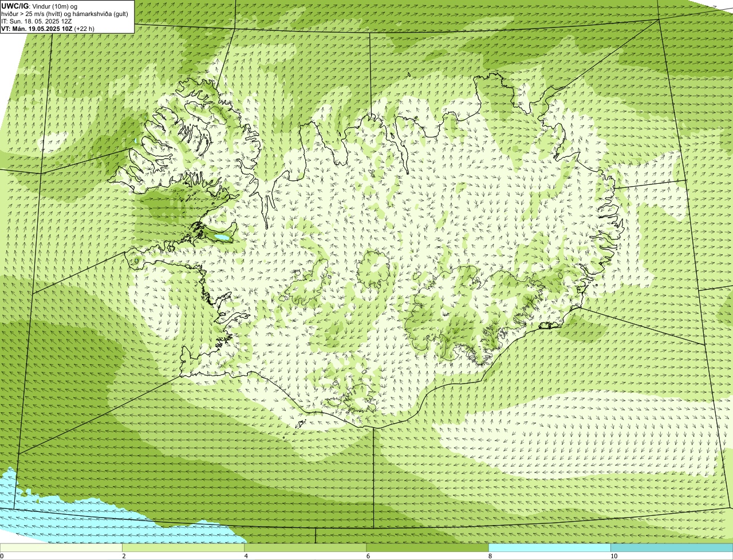Click the legend label '10'
This screenshot has width=733, height=560.
[614, 556]
